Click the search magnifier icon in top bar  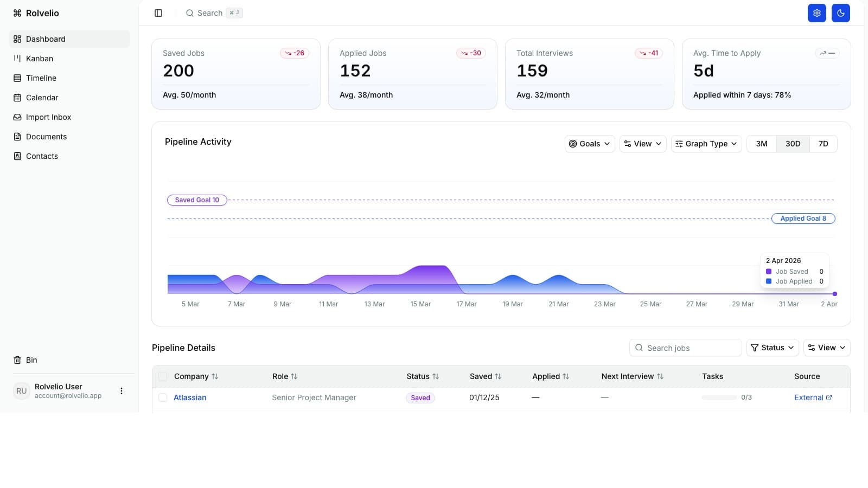190,13
